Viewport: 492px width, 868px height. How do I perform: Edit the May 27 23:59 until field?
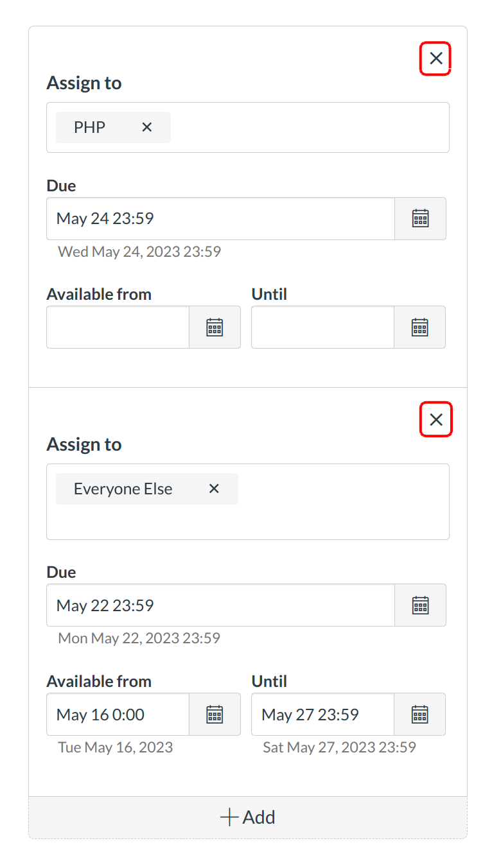(322, 714)
